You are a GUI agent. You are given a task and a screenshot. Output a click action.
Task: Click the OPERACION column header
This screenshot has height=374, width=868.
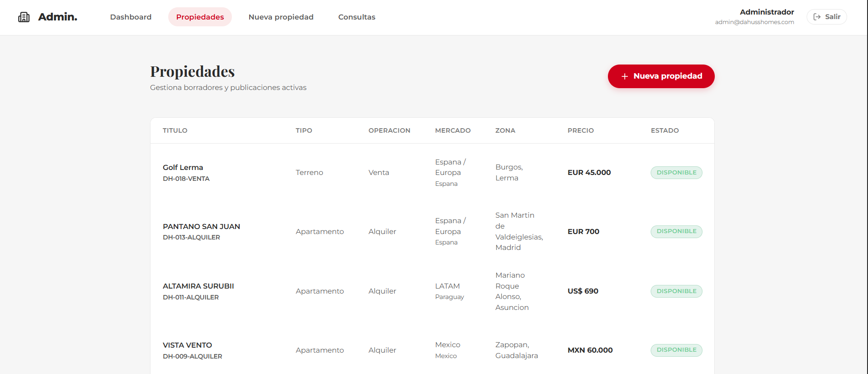(x=389, y=130)
